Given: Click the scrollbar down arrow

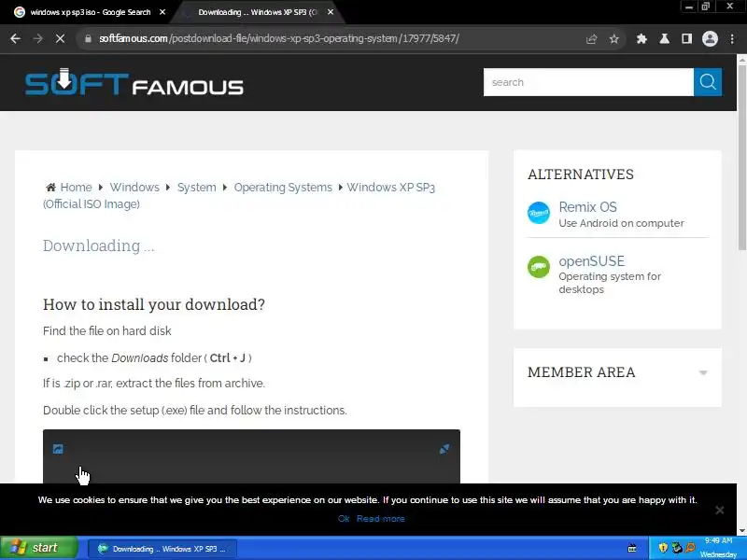Looking at the screenshot, I should point(741,530).
